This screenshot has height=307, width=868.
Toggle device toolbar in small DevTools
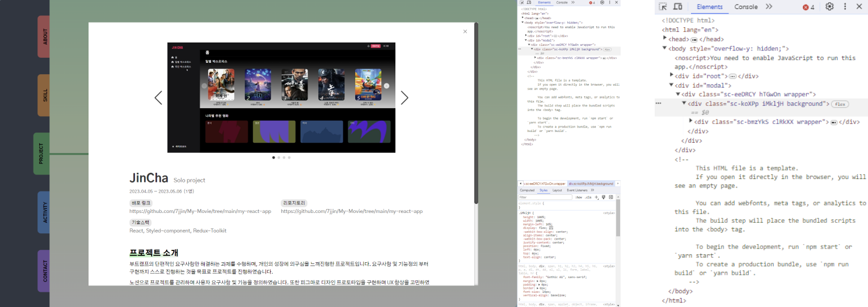tap(529, 2)
